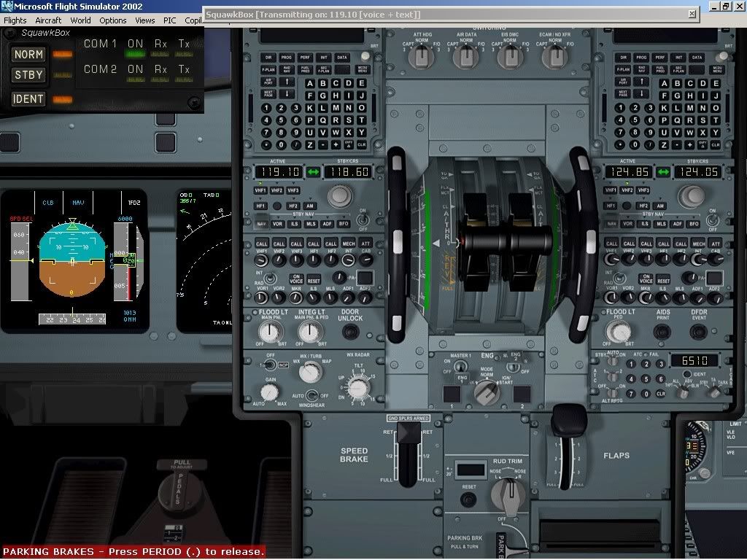Image resolution: width=747 pixels, height=560 pixels.
Task: Adjust weather radar TILT knob
Action: point(358,389)
